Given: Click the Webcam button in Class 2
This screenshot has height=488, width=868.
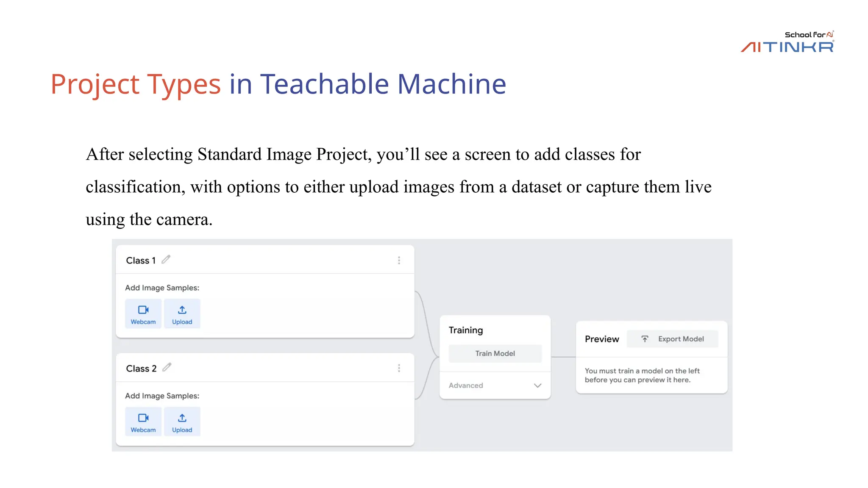Looking at the screenshot, I should [143, 421].
